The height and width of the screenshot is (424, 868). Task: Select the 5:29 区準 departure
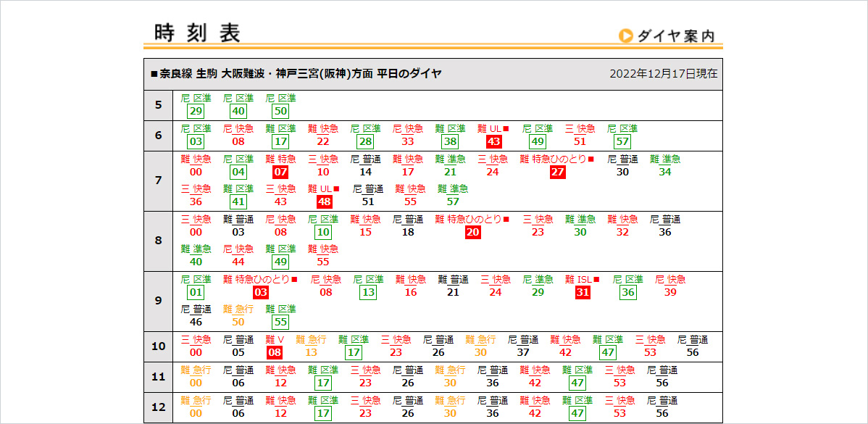click(x=195, y=111)
